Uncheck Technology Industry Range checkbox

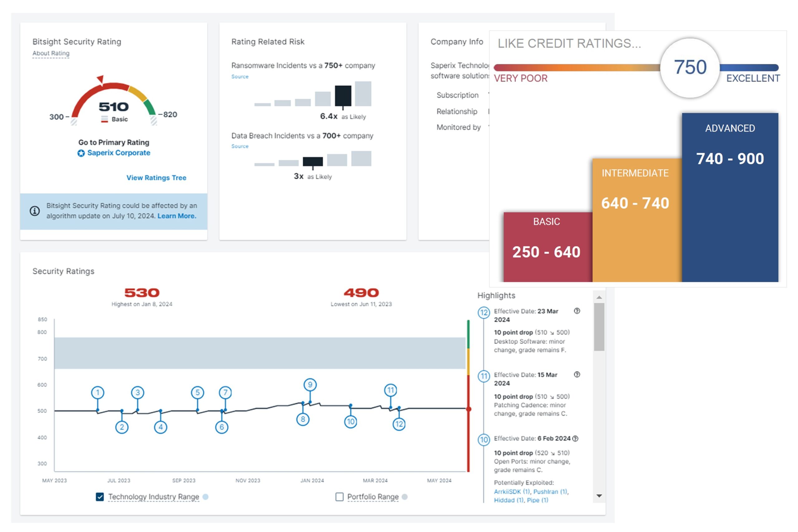pyautogui.click(x=100, y=497)
